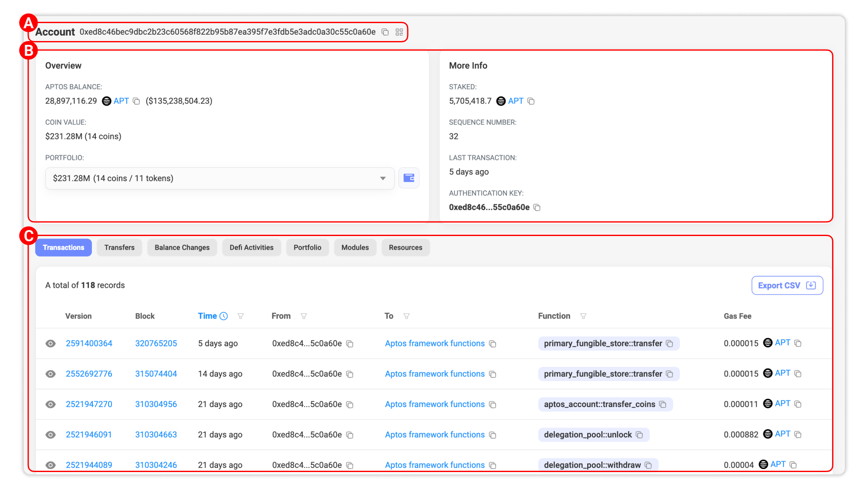
Task: Expand the Portfolio $231.28M dropdown
Action: tap(220, 178)
